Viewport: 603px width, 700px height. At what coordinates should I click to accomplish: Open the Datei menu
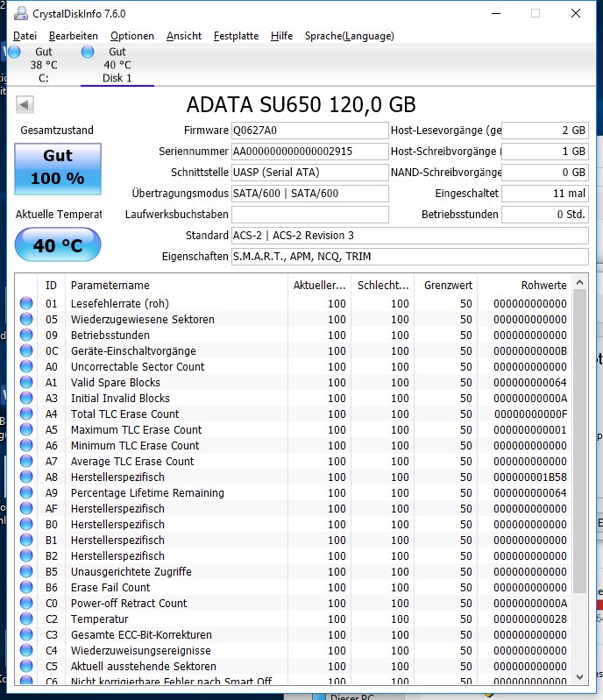pos(25,36)
